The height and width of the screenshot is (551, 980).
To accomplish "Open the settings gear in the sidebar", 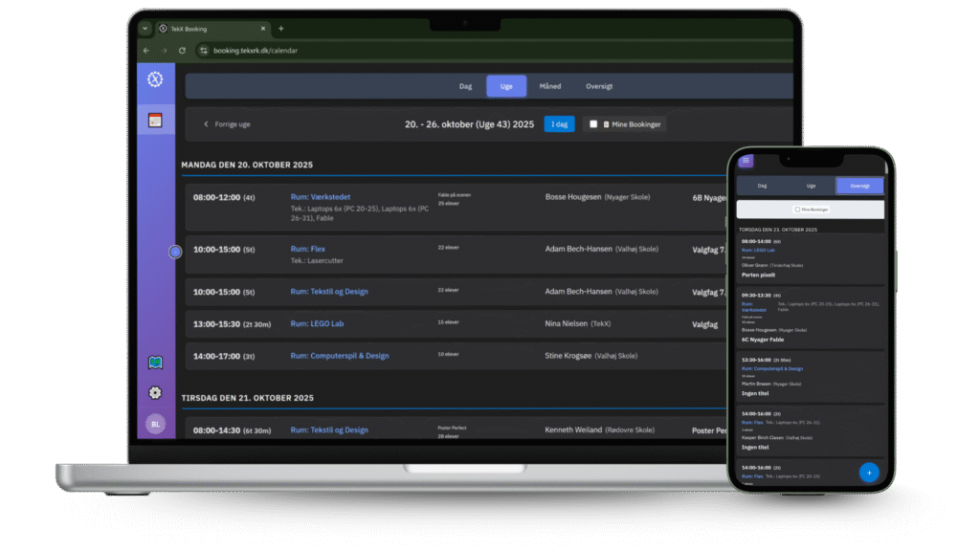I will [154, 391].
